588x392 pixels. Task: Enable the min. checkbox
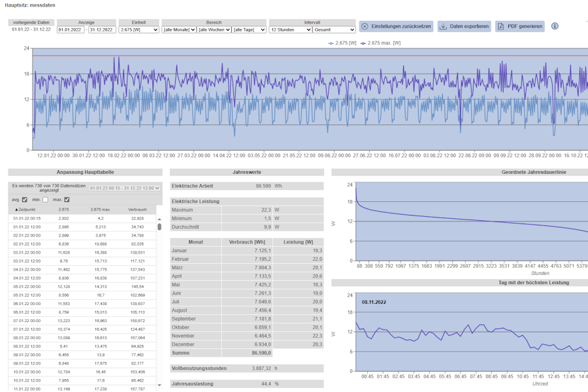tap(45, 199)
